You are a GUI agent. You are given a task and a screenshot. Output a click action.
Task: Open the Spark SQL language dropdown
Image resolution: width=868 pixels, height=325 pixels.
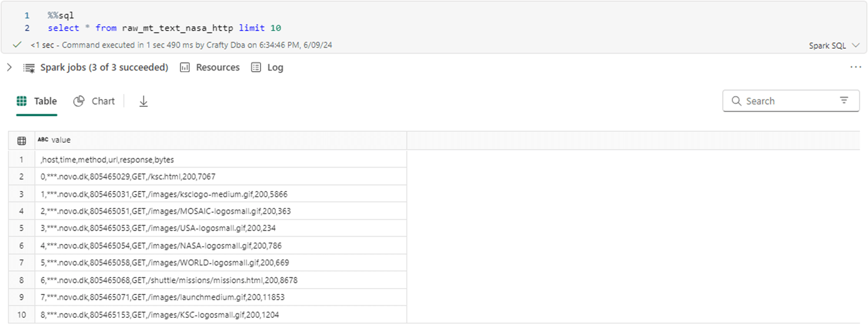[834, 45]
